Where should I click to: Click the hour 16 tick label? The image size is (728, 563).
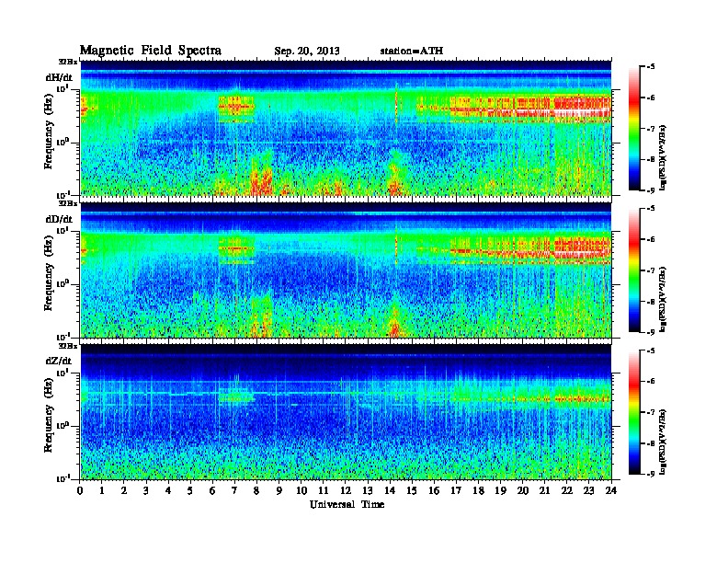[x=434, y=490]
